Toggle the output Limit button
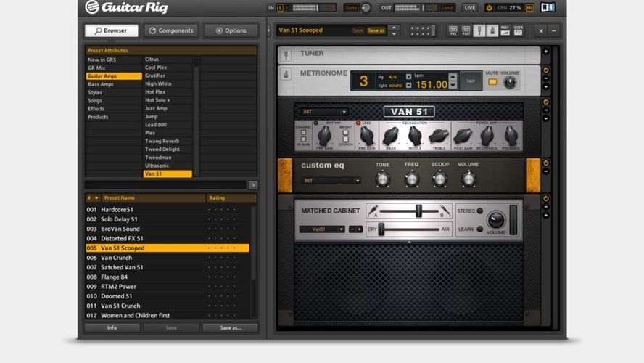This screenshot has height=363, width=644. (447, 7)
